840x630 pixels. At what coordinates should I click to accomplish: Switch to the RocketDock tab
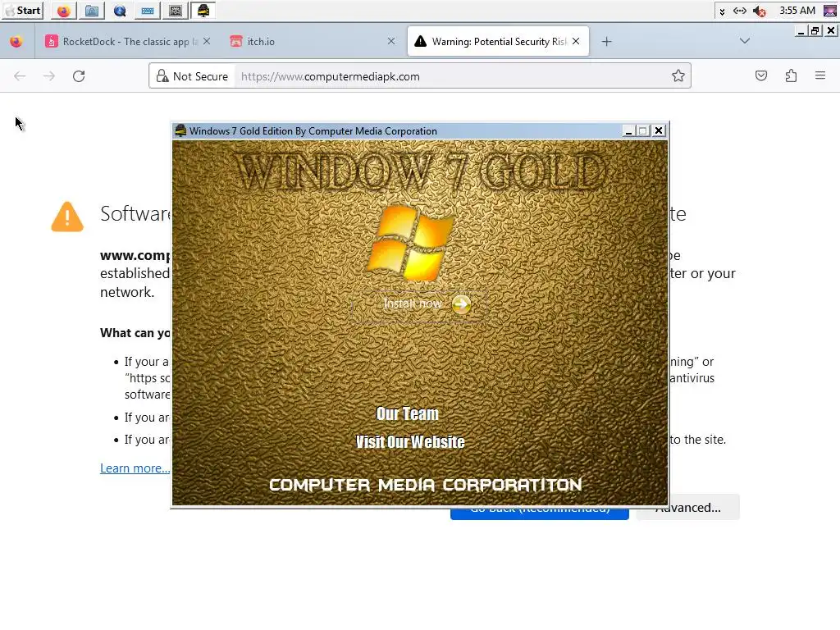tap(127, 41)
